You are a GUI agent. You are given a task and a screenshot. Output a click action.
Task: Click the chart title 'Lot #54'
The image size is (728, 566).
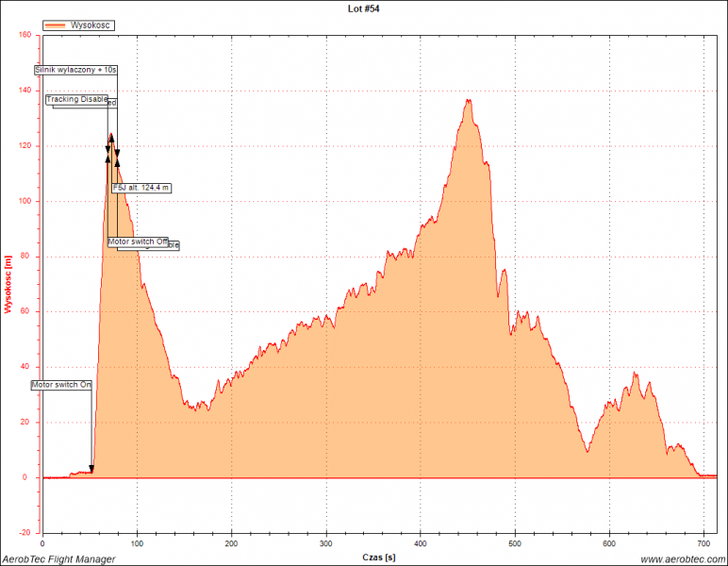[x=364, y=8]
